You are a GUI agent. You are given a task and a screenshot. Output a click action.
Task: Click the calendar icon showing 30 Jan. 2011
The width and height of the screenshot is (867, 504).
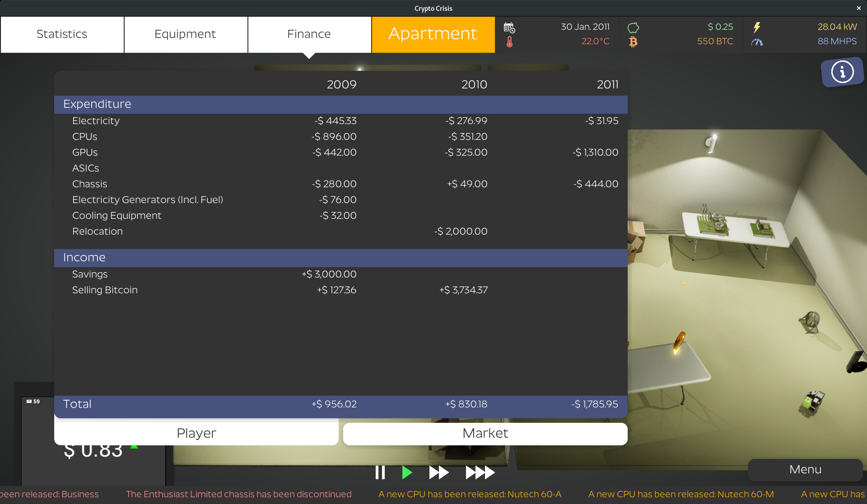click(x=510, y=27)
